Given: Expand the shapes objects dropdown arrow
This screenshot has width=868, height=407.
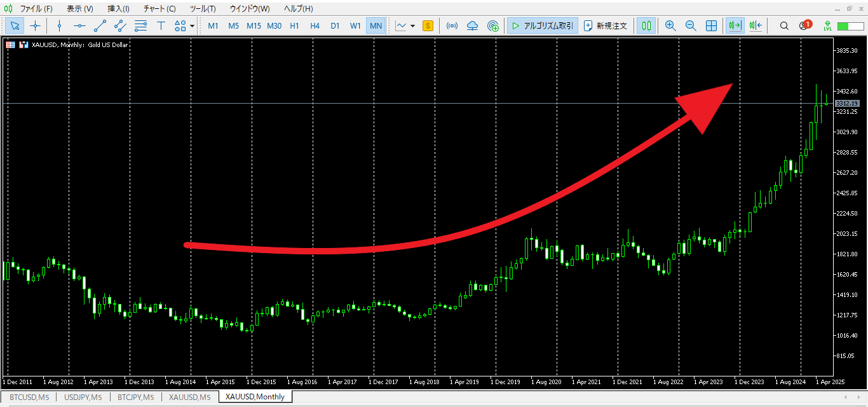Looking at the screenshot, I should [192, 26].
